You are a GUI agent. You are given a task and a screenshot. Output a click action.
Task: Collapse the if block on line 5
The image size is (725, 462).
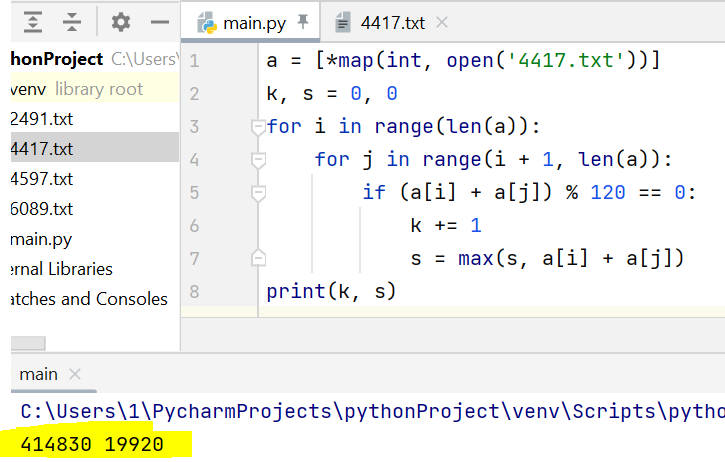258,193
